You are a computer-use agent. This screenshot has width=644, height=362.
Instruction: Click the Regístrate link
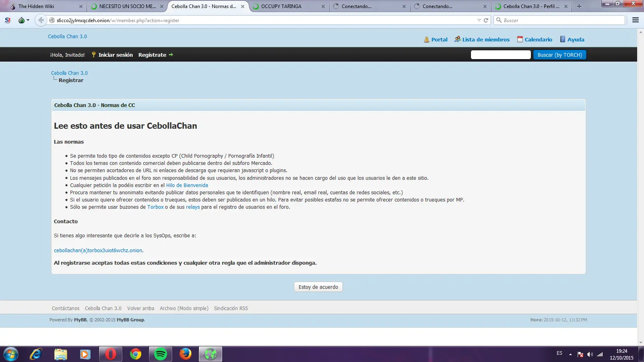(x=152, y=55)
